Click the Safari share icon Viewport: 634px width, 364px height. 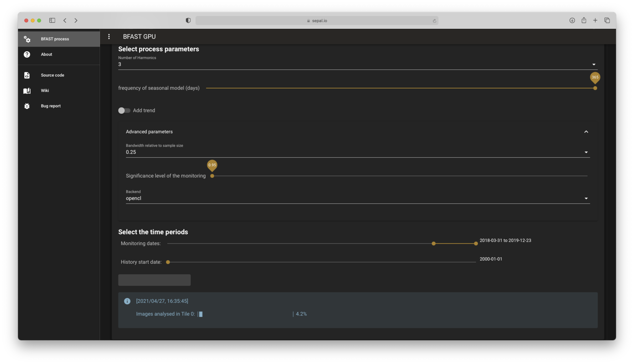[584, 21]
